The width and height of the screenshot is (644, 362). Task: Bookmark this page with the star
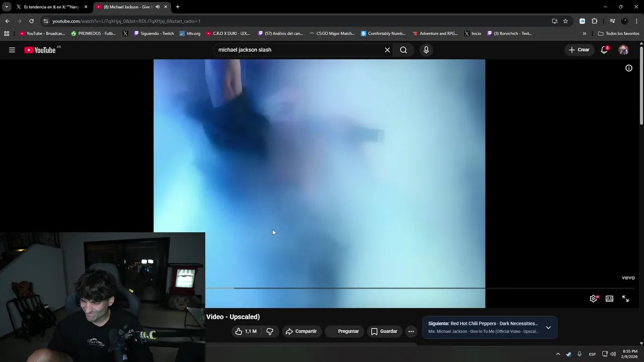click(566, 21)
